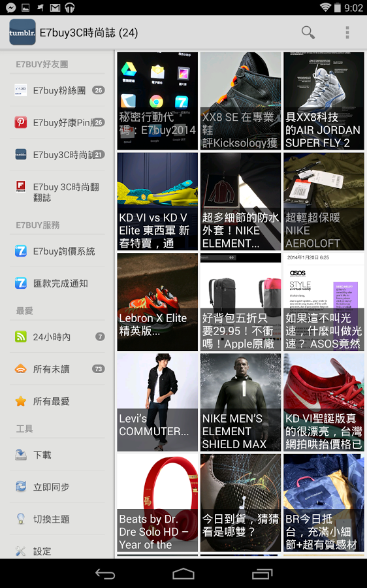Open 匯款完成通知 service
Viewport: 367px width, 588px height.
57,283
